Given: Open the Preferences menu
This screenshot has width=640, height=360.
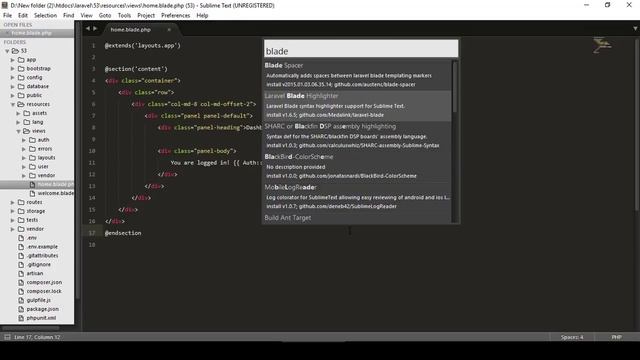Looking at the screenshot, I should tap(176, 16).
